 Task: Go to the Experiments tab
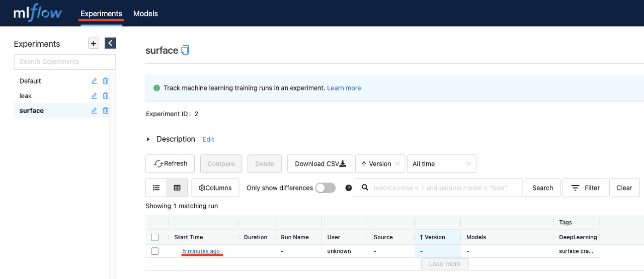[x=101, y=14]
